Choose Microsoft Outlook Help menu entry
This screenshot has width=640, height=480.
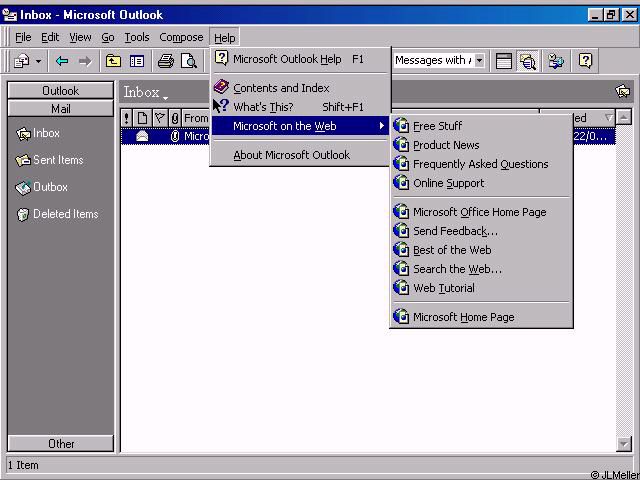click(300, 59)
